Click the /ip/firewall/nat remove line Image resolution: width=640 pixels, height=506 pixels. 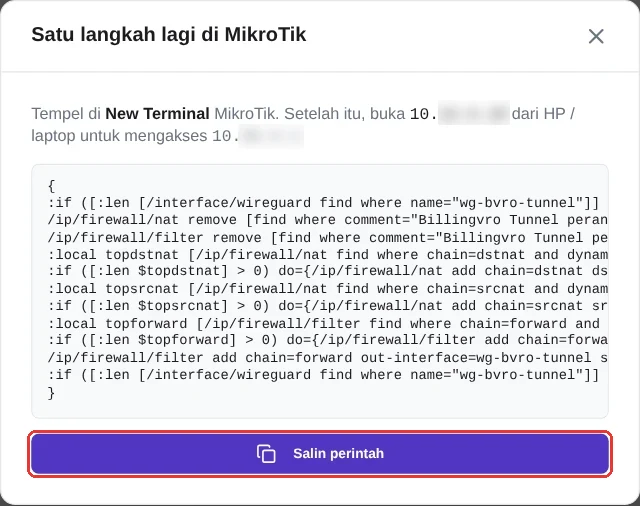point(327,220)
